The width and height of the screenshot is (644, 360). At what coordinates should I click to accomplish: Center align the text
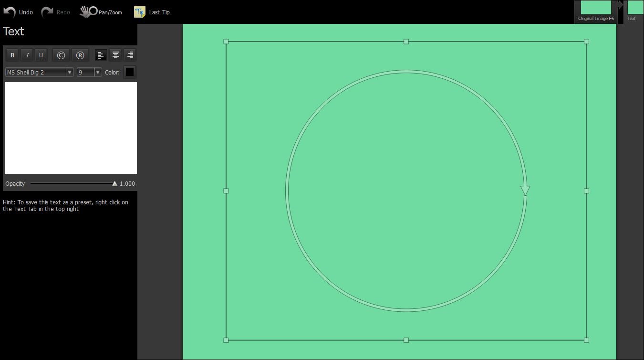(x=115, y=55)
